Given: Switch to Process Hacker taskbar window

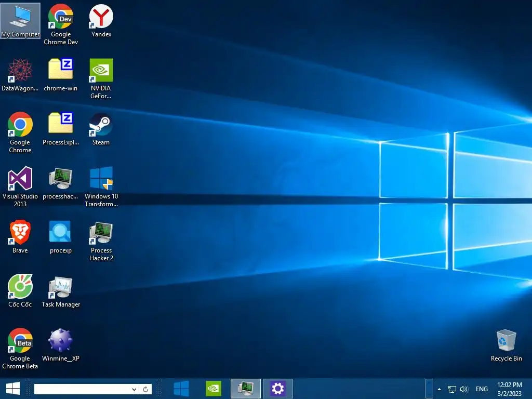Looking at the screenshot, I should [246, 389].
